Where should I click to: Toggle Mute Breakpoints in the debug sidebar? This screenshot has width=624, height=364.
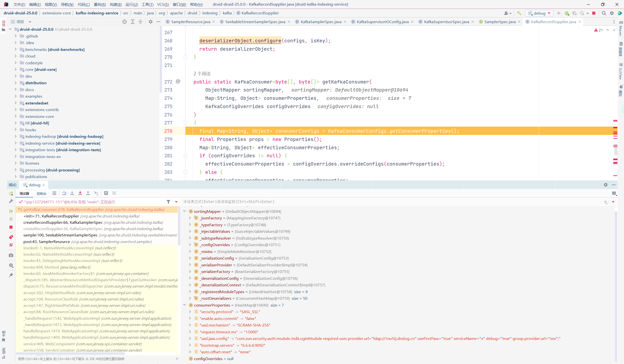11,245
